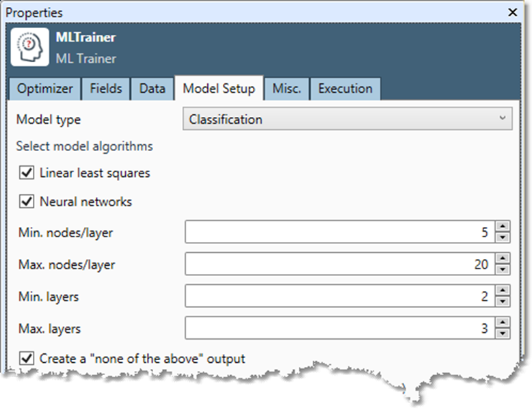This screenshot has width=532, height=410.
Task: Increase Min. nodes/layer with up arrow
Action: [x=503, y=227]
